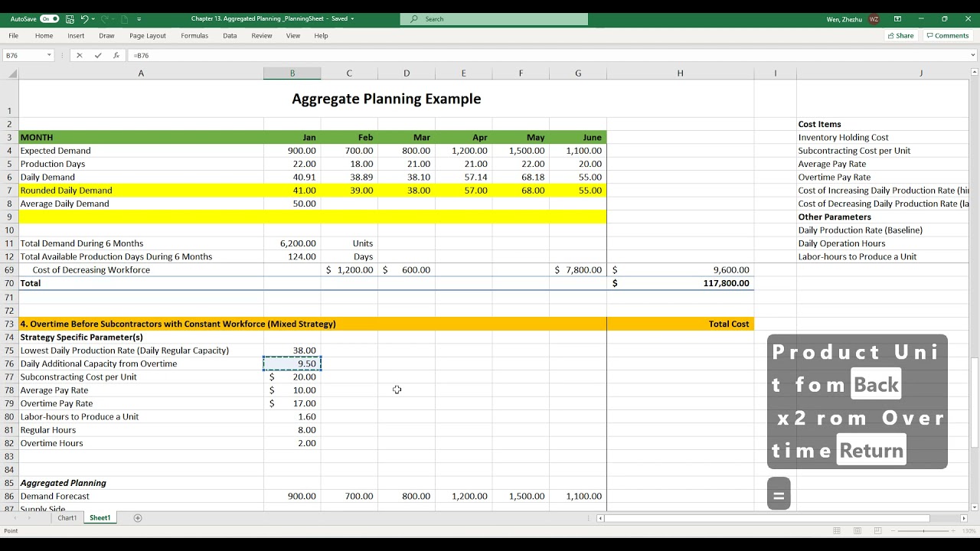The height and width of the screenshot is (551, 980).
Task: Expand the formula bar chevron
Action: tap(973, 55)
